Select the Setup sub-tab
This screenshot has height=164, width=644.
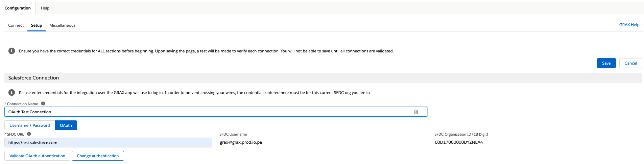coord(37,25)
